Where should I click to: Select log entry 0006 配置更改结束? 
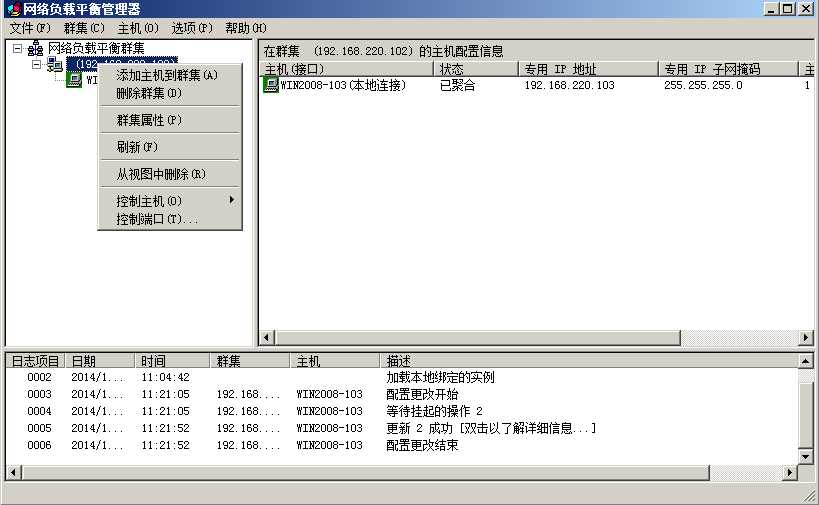coord(402,445)
